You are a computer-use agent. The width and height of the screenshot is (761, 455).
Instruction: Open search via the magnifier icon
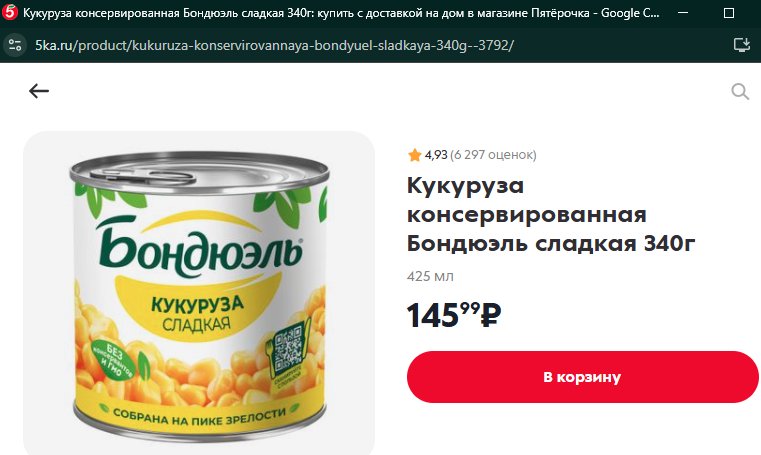point(740,91)
